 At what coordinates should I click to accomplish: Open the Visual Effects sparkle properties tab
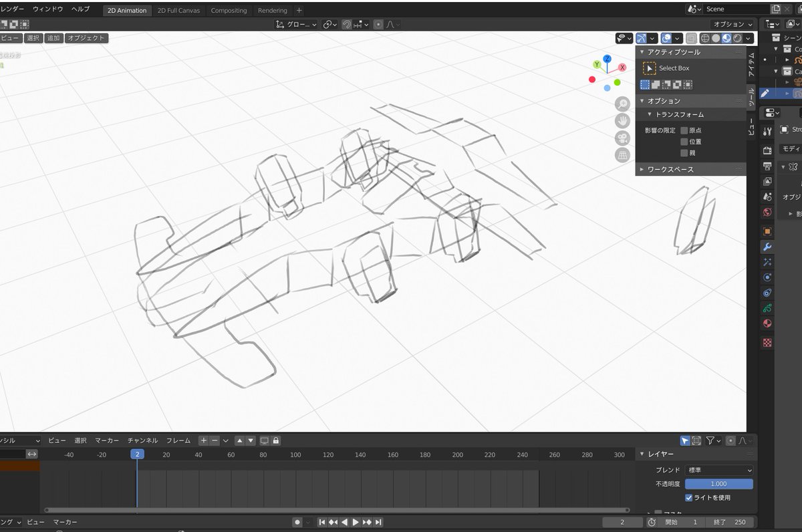(x=767, y=262)
